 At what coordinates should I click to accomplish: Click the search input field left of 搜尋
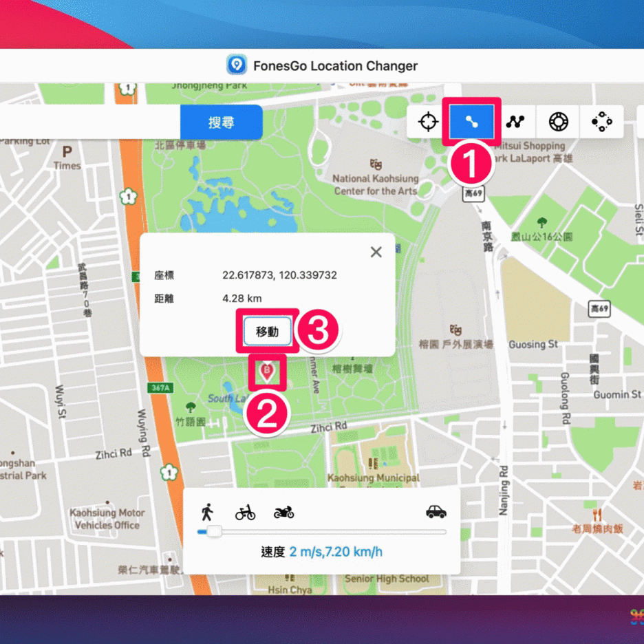[89, 122]
